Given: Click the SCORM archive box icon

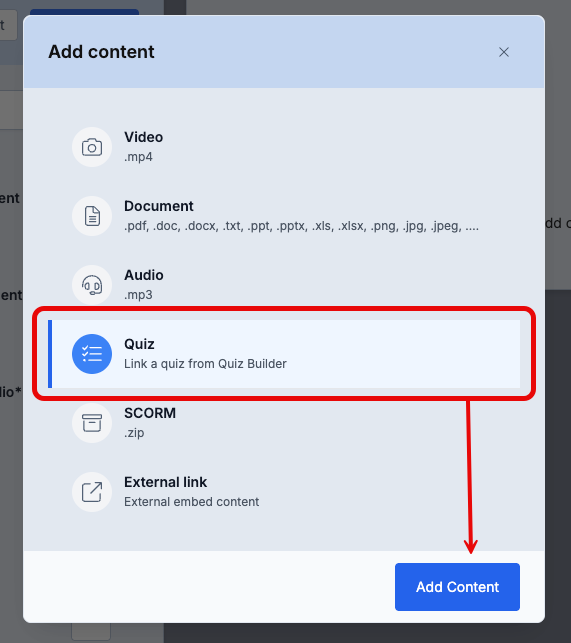Looking at the screenshot, I should [92, 423].
